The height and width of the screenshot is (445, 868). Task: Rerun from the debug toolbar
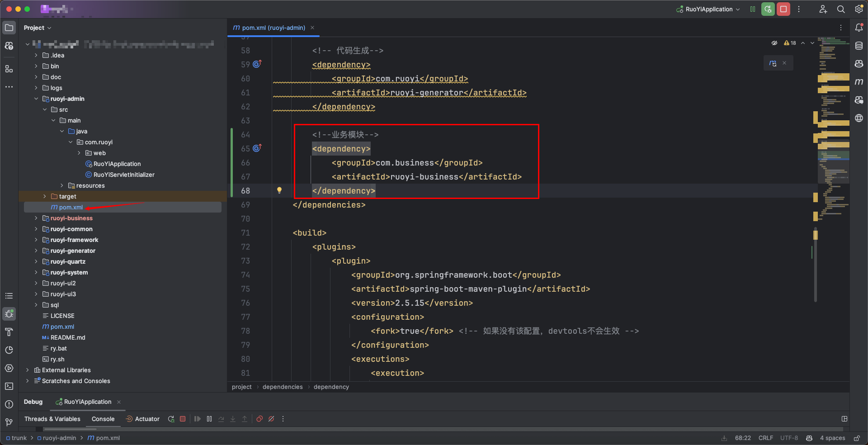(171, 419)
